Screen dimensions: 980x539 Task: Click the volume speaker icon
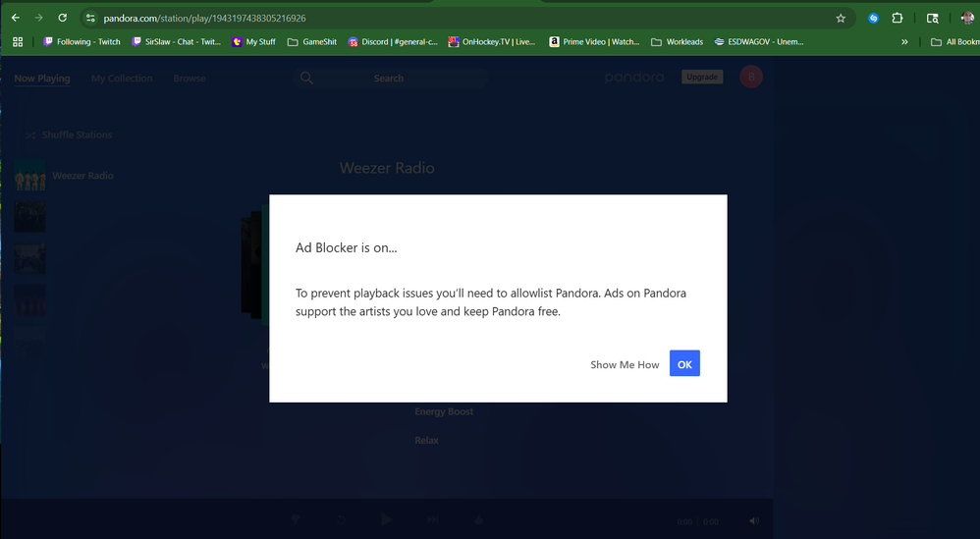754,521
